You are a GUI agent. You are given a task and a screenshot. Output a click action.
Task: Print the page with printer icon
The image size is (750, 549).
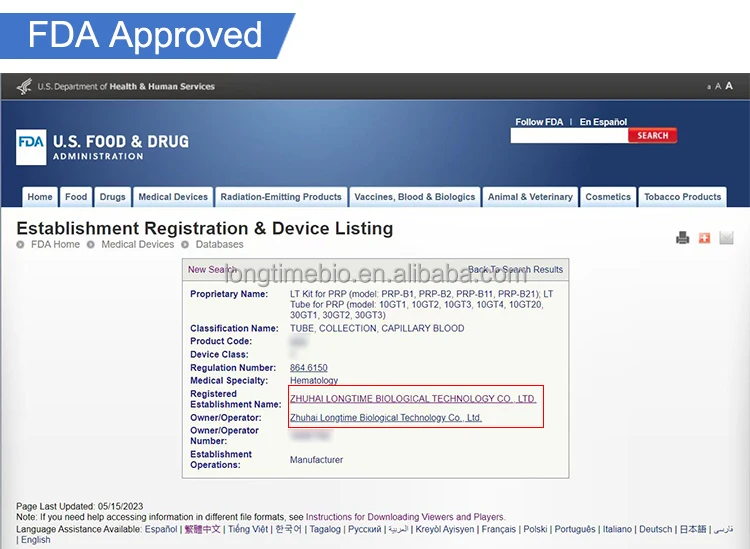[683, 237]
